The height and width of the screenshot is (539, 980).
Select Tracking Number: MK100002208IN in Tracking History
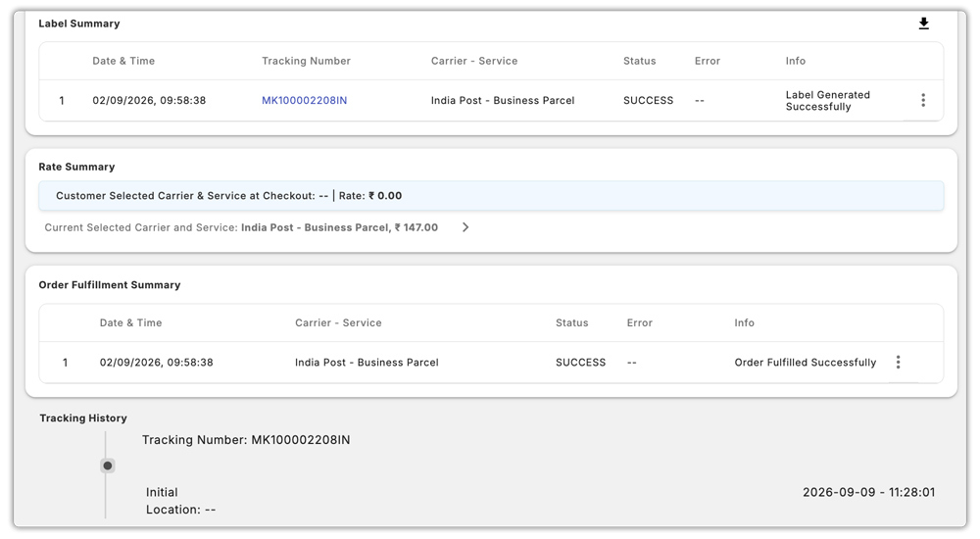(x=246, y=440)
